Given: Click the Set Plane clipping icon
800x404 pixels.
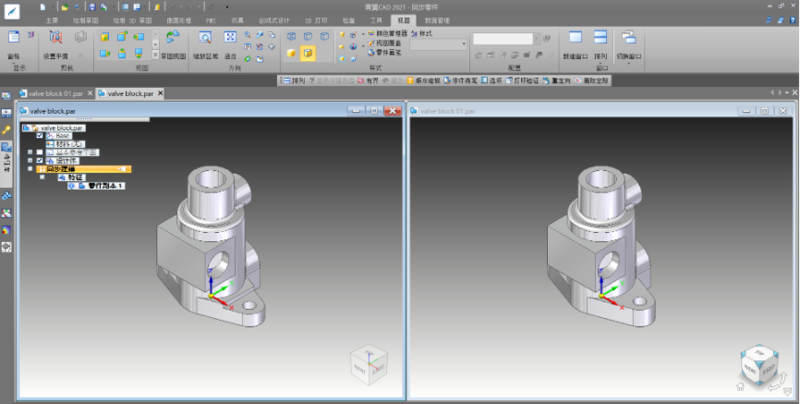Looking at the screenshot, I should pos(54,39).
